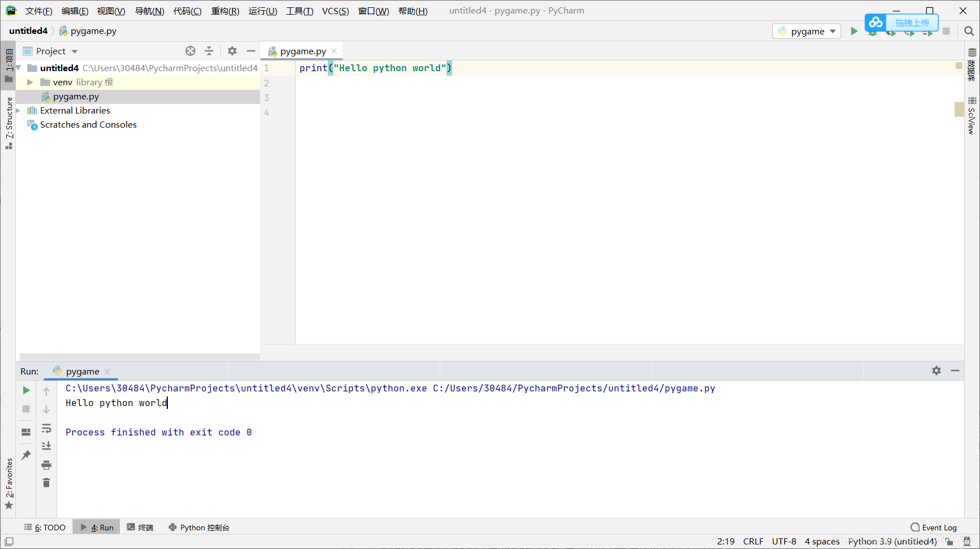Screen dimensions: 980x549
Task: Open the Project view selector dropdown
Action: [x=50, y=51]
